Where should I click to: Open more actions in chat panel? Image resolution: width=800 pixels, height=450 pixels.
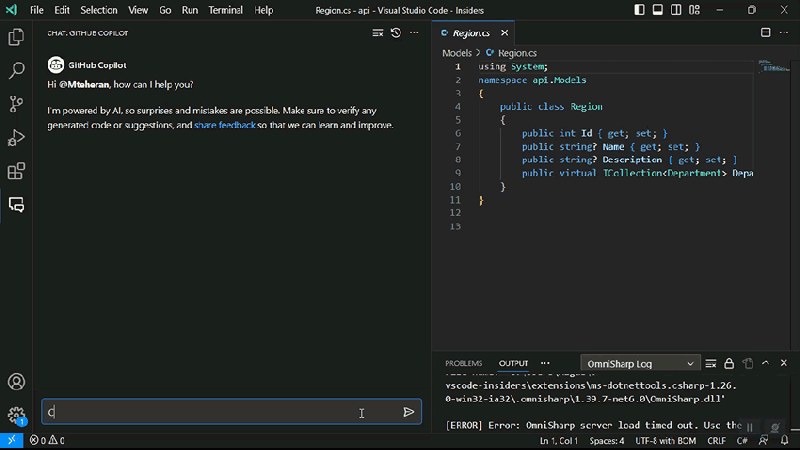pyautogui.click(x=414, y=33)
